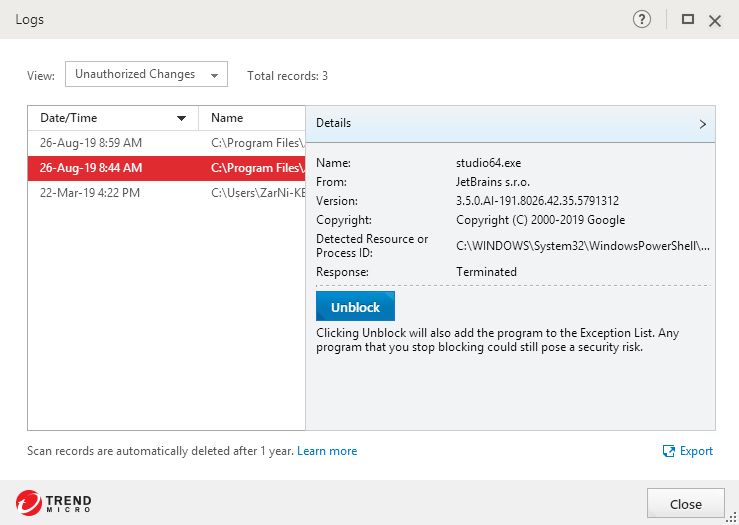Click the Unblock button
The width and height of the screenshot is (739, 525).
point(355,307)
